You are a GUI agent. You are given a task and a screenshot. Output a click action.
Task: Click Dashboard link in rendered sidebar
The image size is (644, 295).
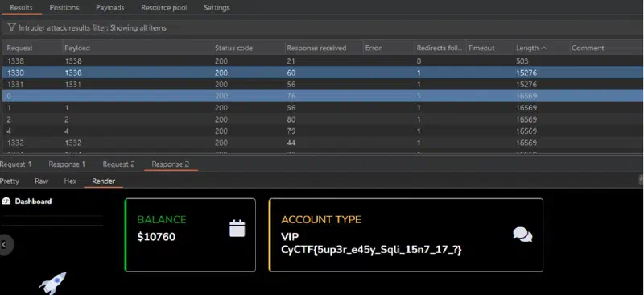click(33, 202)
